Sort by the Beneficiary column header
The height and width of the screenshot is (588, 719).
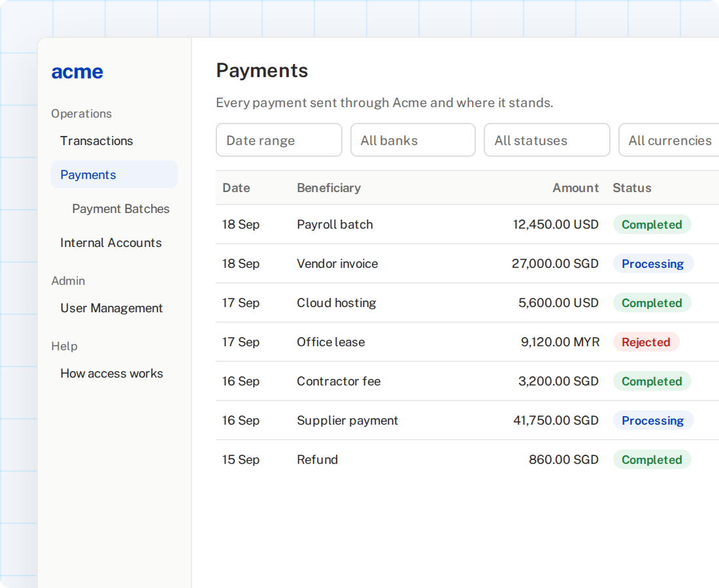[329, 188]
